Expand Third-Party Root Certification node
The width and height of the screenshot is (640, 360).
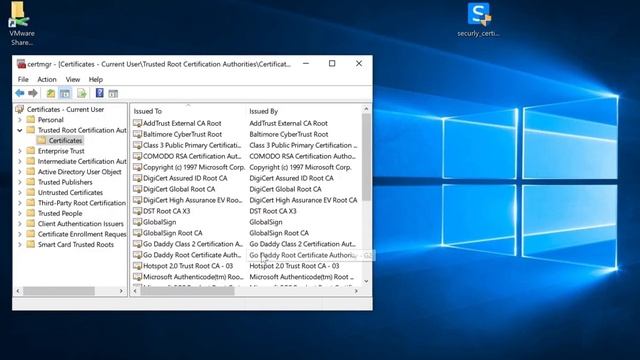point(20,203)
